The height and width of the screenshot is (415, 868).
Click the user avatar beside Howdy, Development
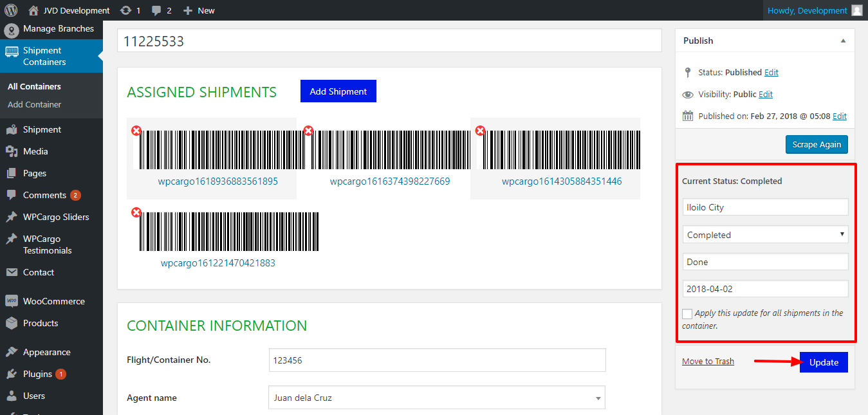pos(856,10)
